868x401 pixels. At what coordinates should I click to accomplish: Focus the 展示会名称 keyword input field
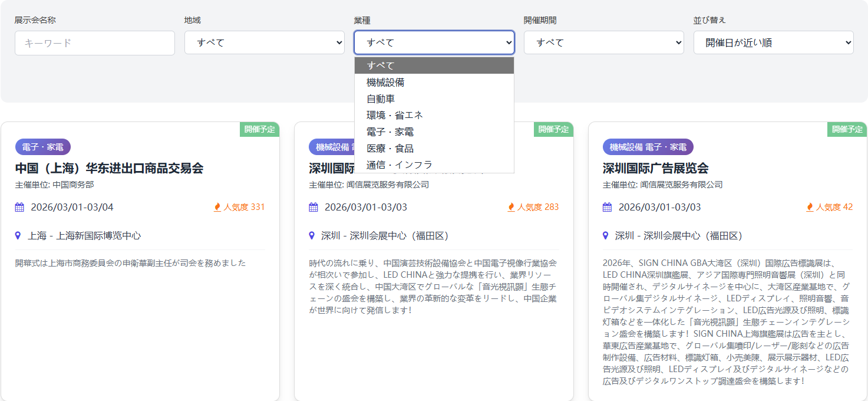(x=94, y=43)
